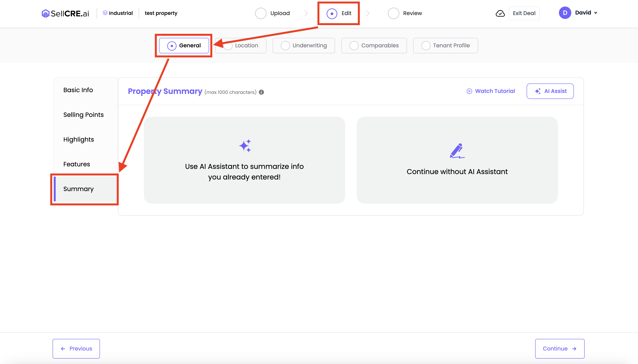
Task: Select the Underwriting radio circle
Action: 285,46
